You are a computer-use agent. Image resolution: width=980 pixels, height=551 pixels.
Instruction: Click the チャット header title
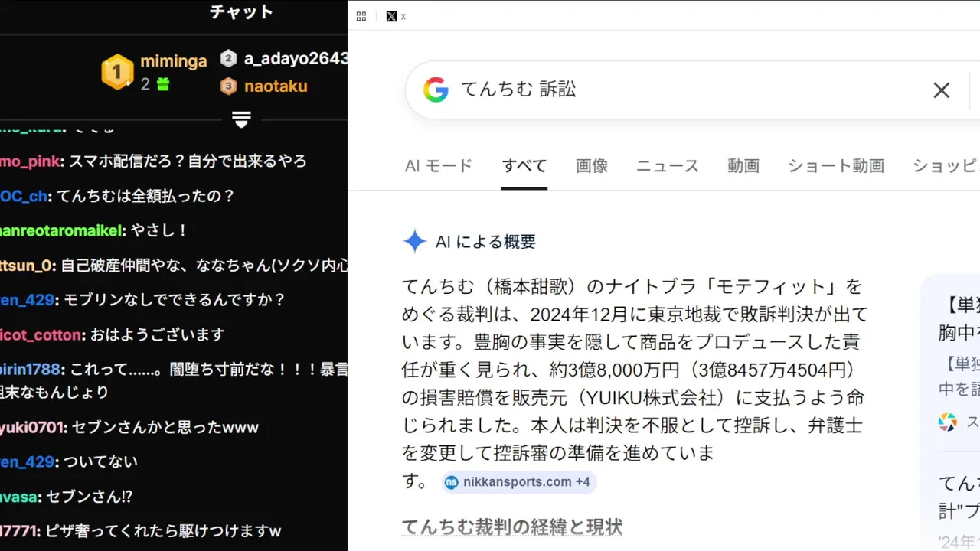tap(241, 12)
